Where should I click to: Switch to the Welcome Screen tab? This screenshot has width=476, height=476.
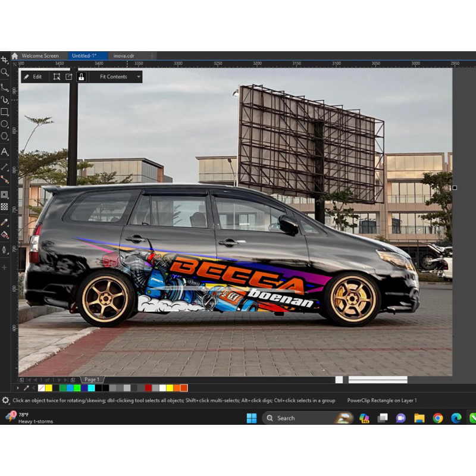(x=40, y=56)
